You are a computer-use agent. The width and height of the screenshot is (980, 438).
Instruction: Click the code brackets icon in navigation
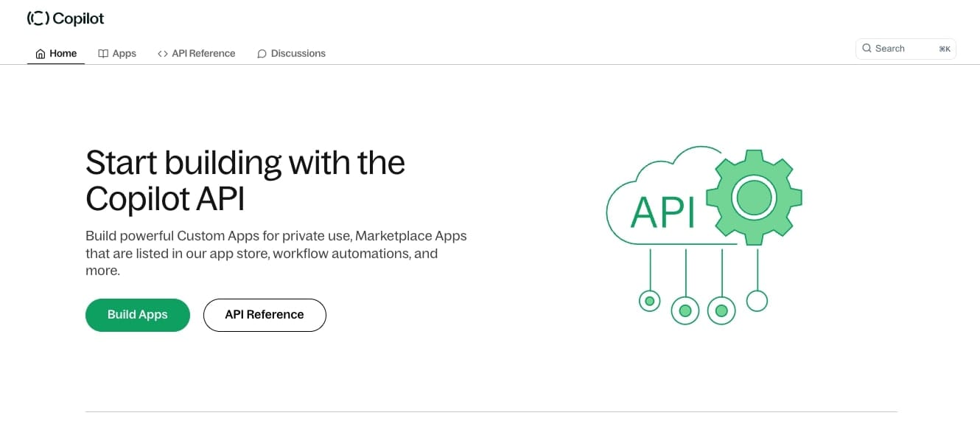pyautogui.click(x=163, y=54)
